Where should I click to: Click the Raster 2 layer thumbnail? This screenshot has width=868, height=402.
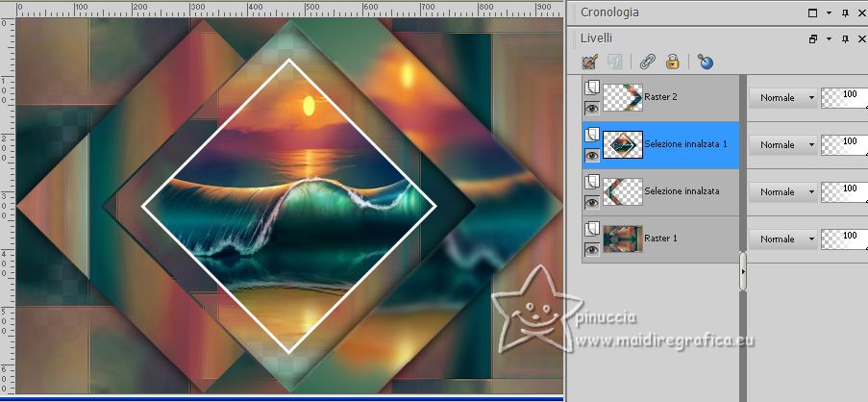[x=623, y=97]
